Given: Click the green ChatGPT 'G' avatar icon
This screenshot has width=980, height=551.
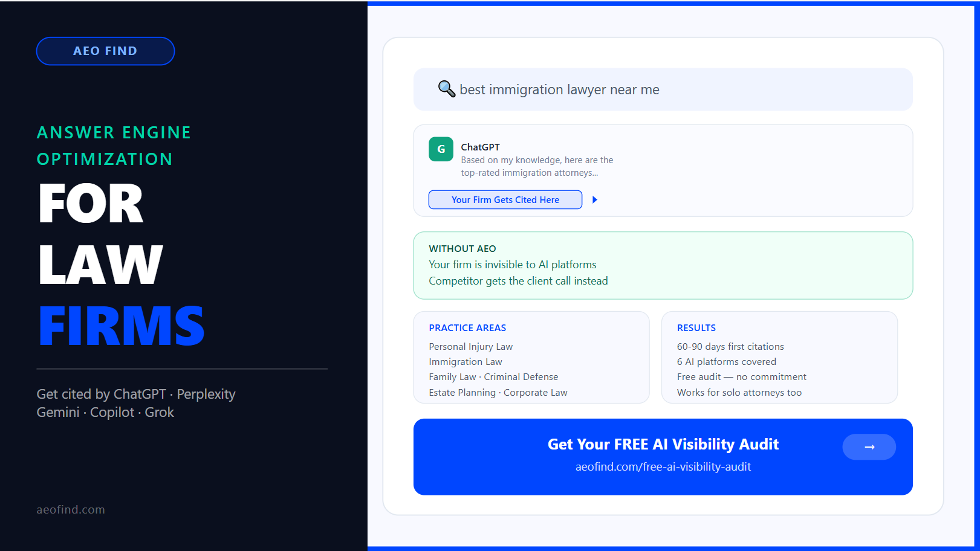Looking at the screenshot, I should tap(441, 149).
